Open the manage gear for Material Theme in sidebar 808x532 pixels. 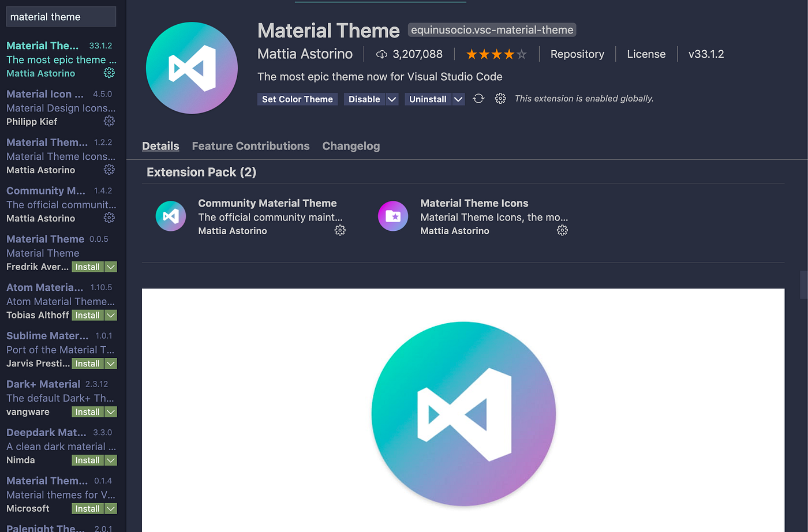(109, 73)
